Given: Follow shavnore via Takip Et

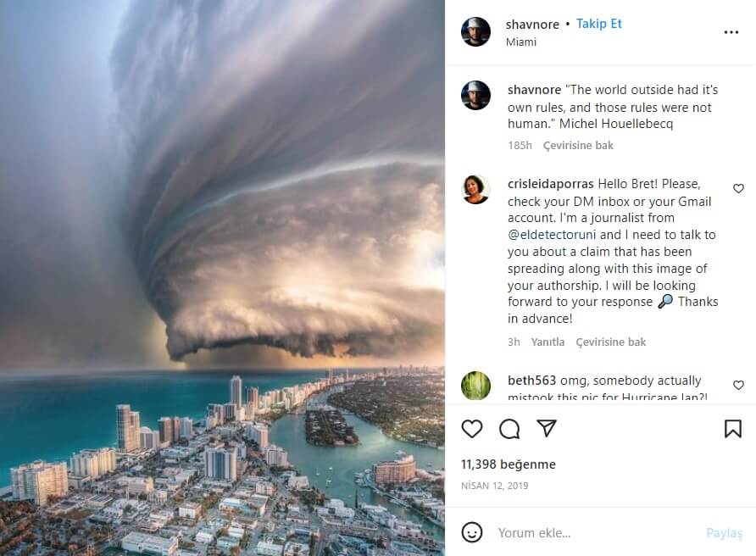Looking at the screenshot, I should [x=599, y=24].
